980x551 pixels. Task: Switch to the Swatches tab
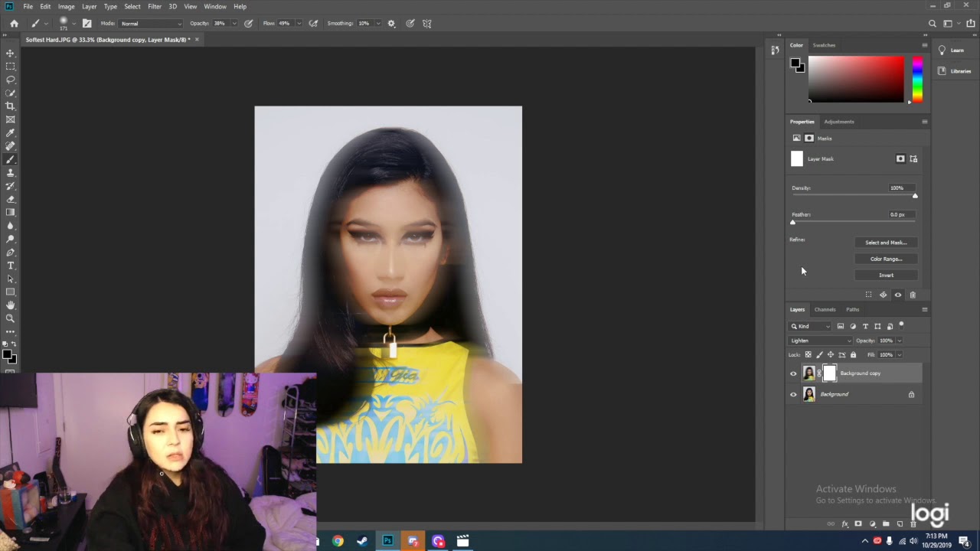coord(824,45)
